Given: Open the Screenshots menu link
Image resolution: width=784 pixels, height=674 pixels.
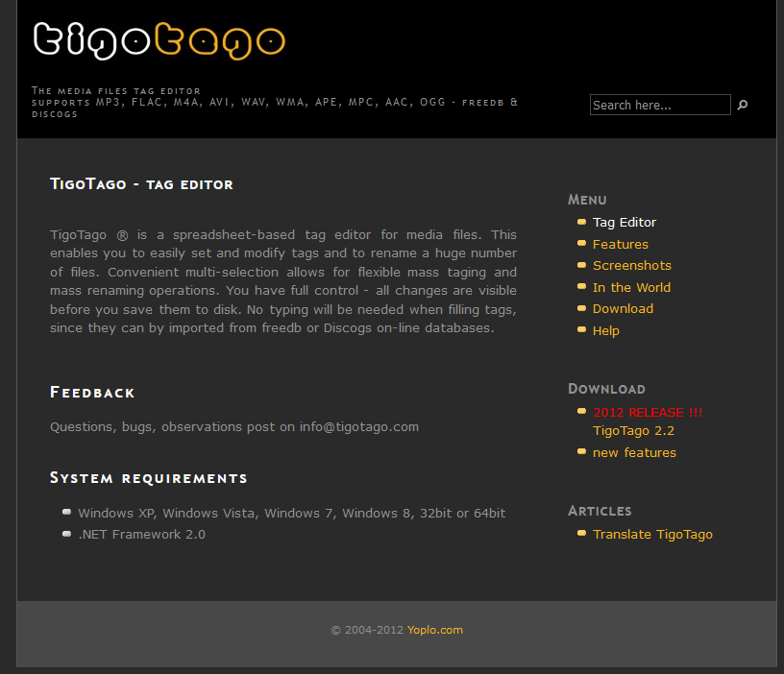Looking at the screenshot, I should click(631, 266).
